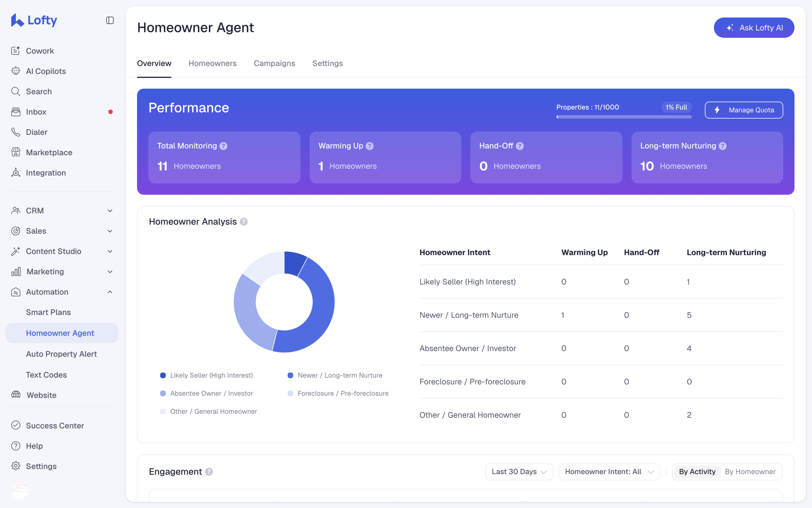Expand the Marketing menu chevron
The width and height of the screenshot is (812, 508).
110,271
